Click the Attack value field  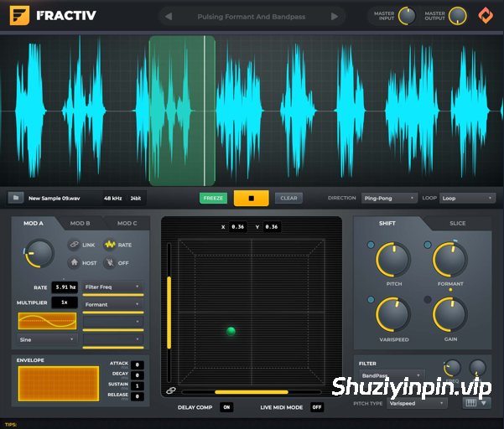tap(138, 364)
